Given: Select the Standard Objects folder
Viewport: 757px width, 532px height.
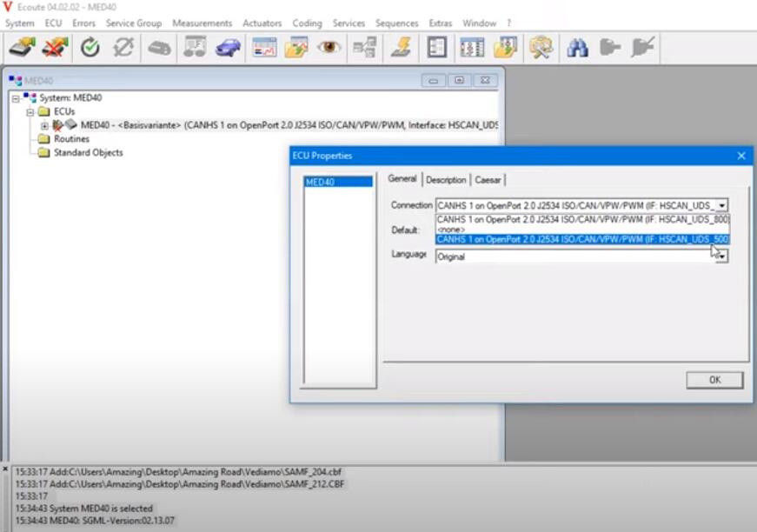Looking at the screenshot, I should pos(88,153).
